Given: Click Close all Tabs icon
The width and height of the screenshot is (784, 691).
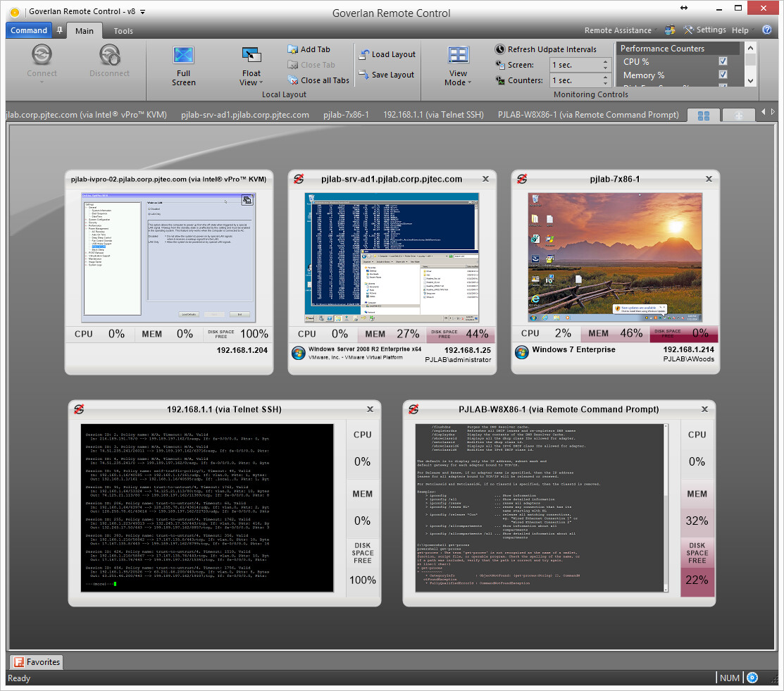Looking at the screenshot, I should (x=293, y=80).
